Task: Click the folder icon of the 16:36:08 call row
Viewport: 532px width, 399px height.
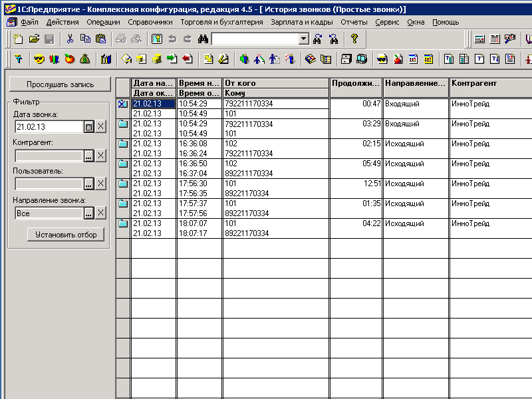Action: point(123,144)
